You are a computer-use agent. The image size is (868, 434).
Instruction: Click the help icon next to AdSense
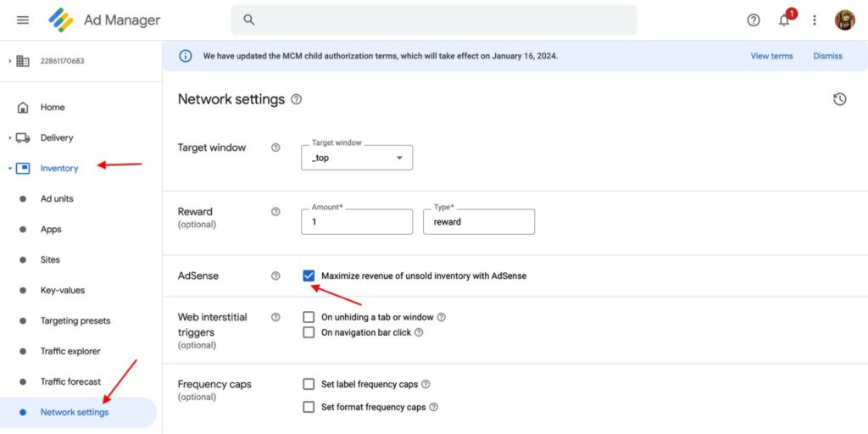point(275,275)
